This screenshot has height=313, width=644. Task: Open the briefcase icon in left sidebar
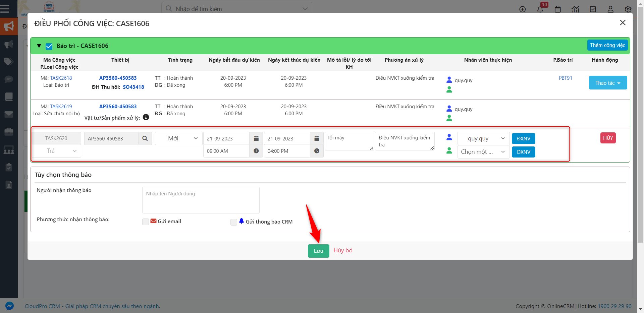click(x=9, y=132)
